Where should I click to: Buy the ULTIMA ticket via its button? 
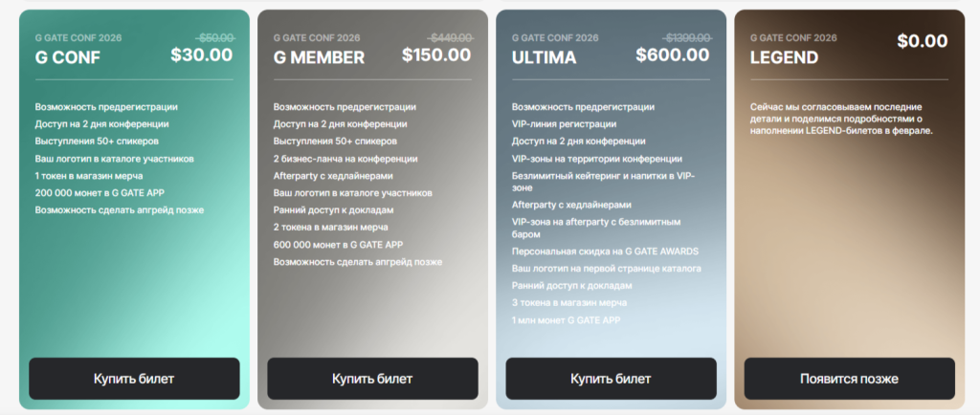(611, 379)
